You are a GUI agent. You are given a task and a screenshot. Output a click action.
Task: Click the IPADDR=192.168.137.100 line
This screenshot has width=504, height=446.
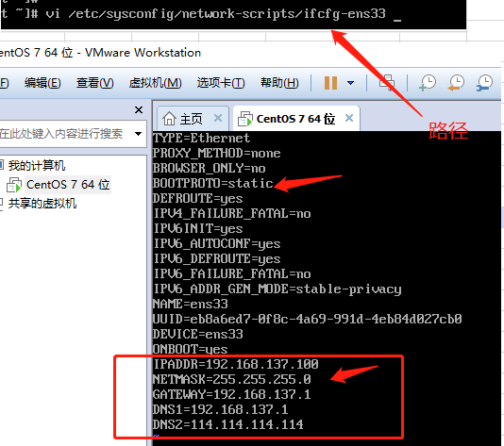pos(236,364)
